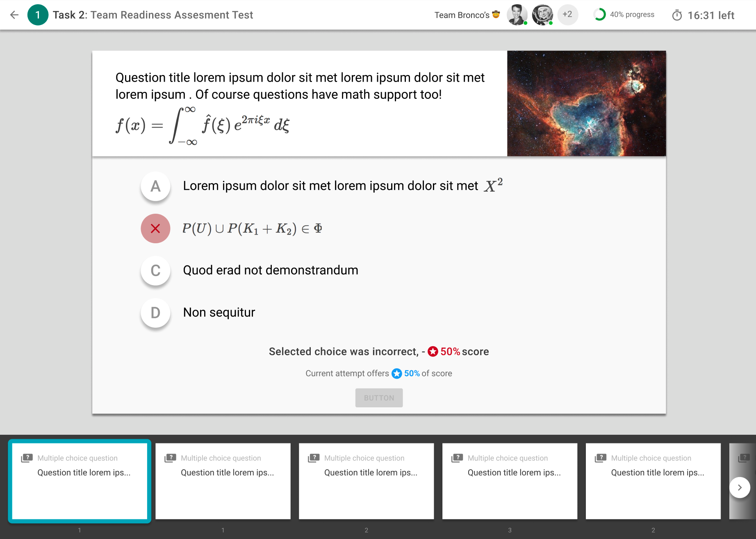Select answer choice A
Screen dimensions: 756x539
click(155, 186)
